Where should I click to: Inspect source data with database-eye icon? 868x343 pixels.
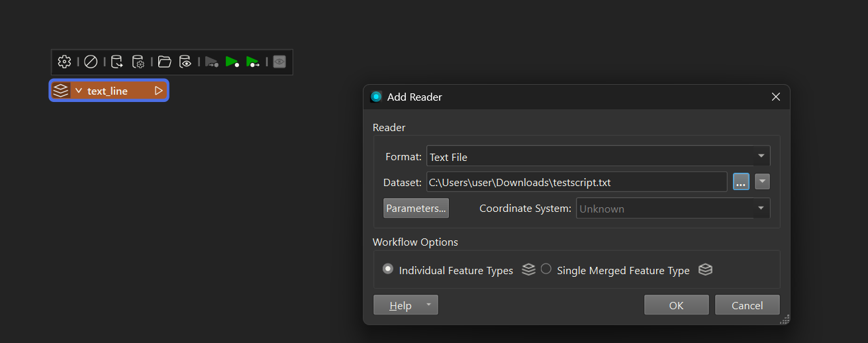[185, 62]
